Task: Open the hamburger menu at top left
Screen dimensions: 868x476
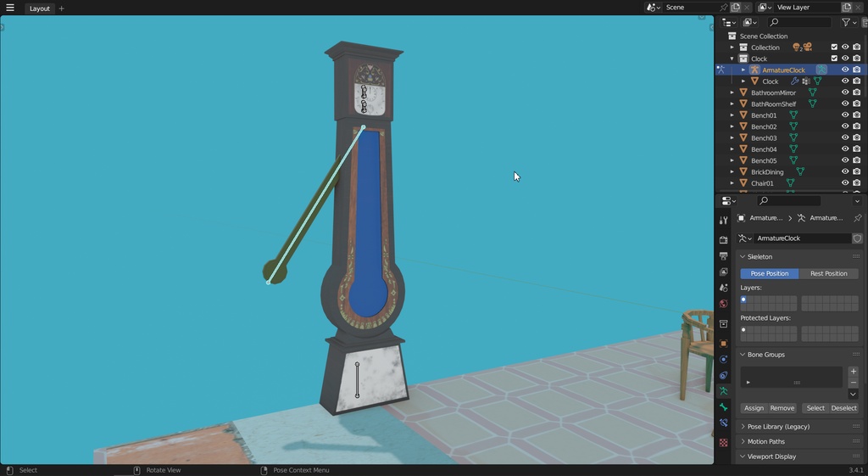Action: click(10, 8)
